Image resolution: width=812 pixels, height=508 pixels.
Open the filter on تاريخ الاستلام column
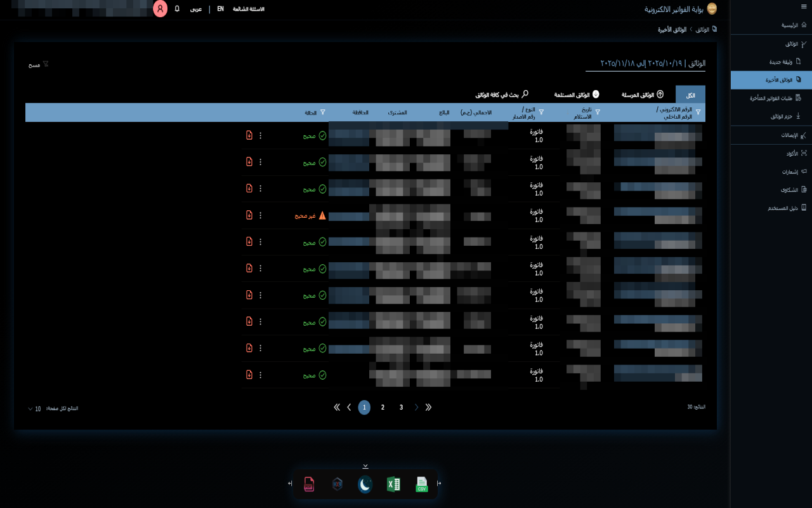tap(597, 112)
